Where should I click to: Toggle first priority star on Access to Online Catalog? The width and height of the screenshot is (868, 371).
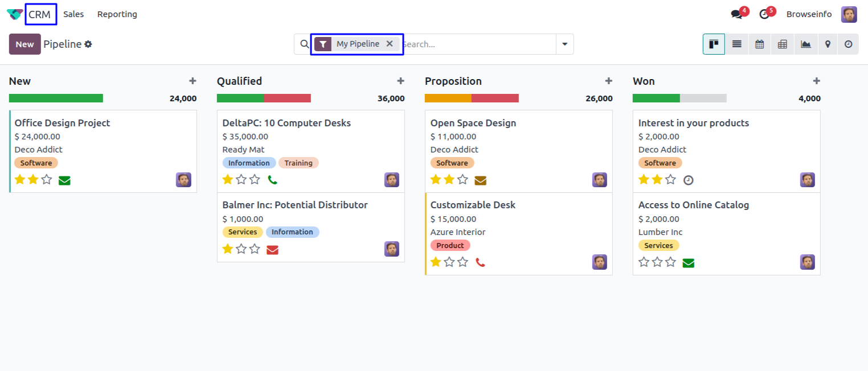[x=644, y=262]
